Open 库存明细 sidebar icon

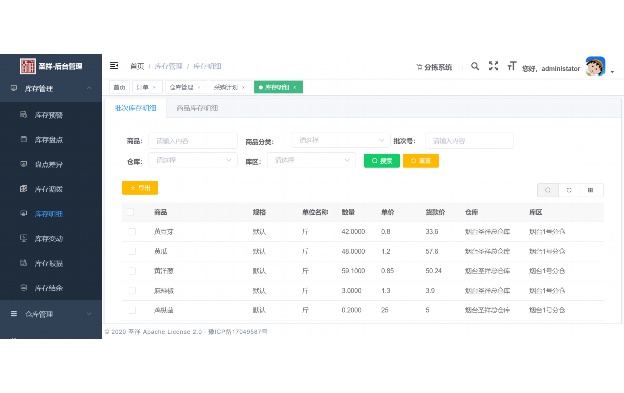[23, 213]
